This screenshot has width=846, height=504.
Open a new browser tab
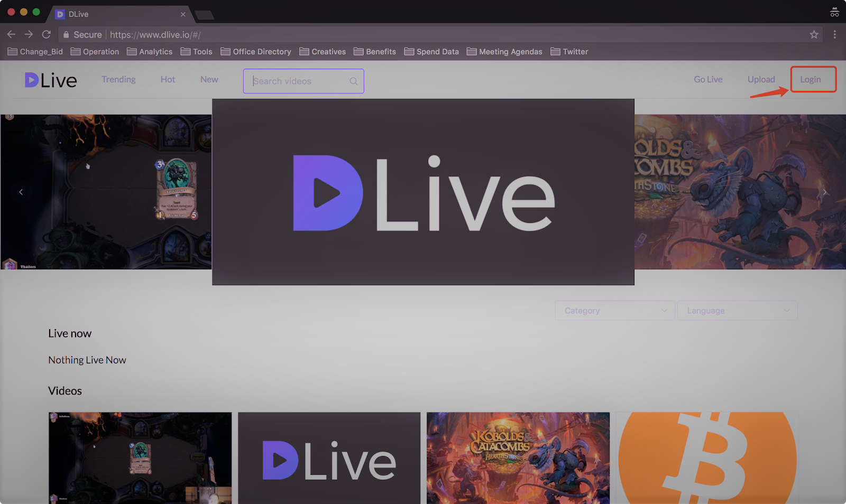coord(205,15)
